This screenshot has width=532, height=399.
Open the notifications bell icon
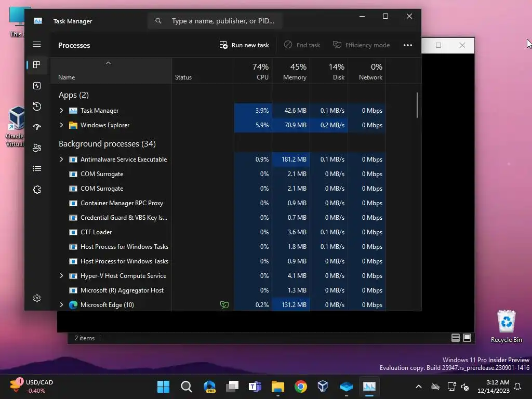tap(518, 387)
